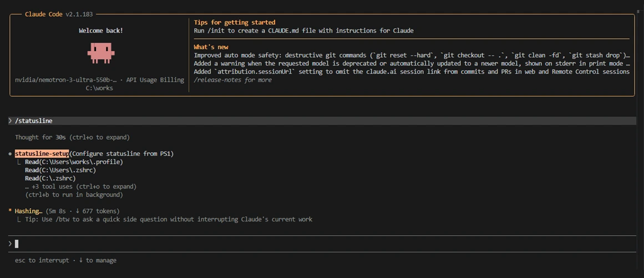Click "What's new" heading
Viewport: 644px width, 278px height.
[211, 47]
